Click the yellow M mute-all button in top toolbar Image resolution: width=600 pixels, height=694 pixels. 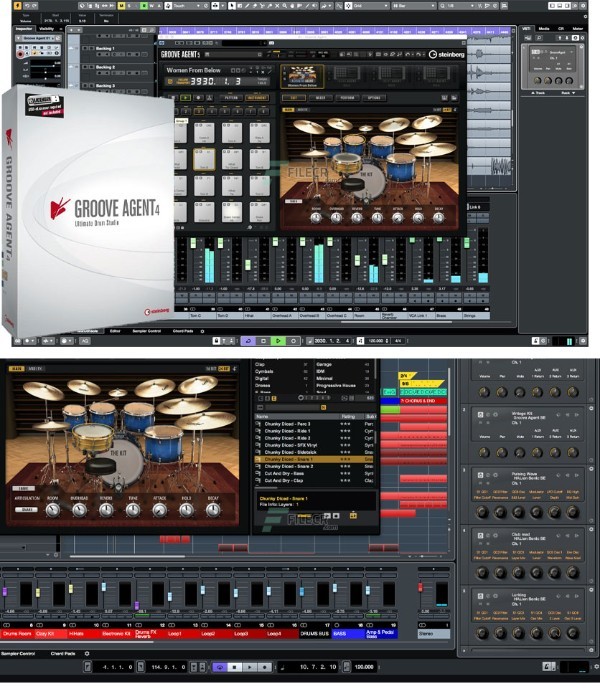point(122,6)
